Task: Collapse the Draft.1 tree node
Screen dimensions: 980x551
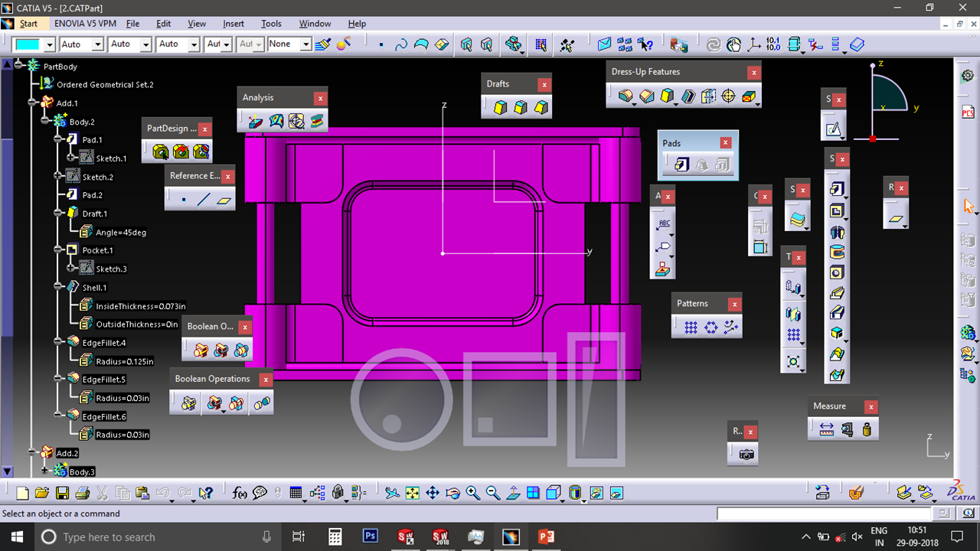Action: click(58, 214)
